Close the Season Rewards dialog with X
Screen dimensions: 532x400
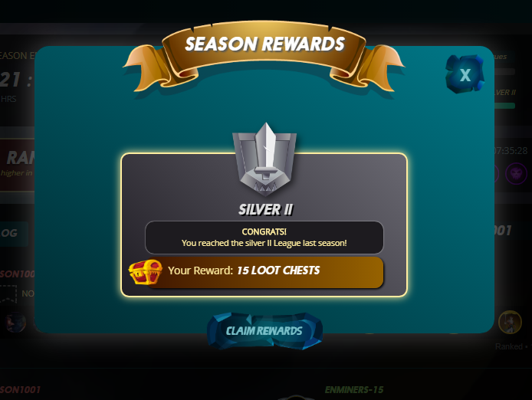[465, 74]
